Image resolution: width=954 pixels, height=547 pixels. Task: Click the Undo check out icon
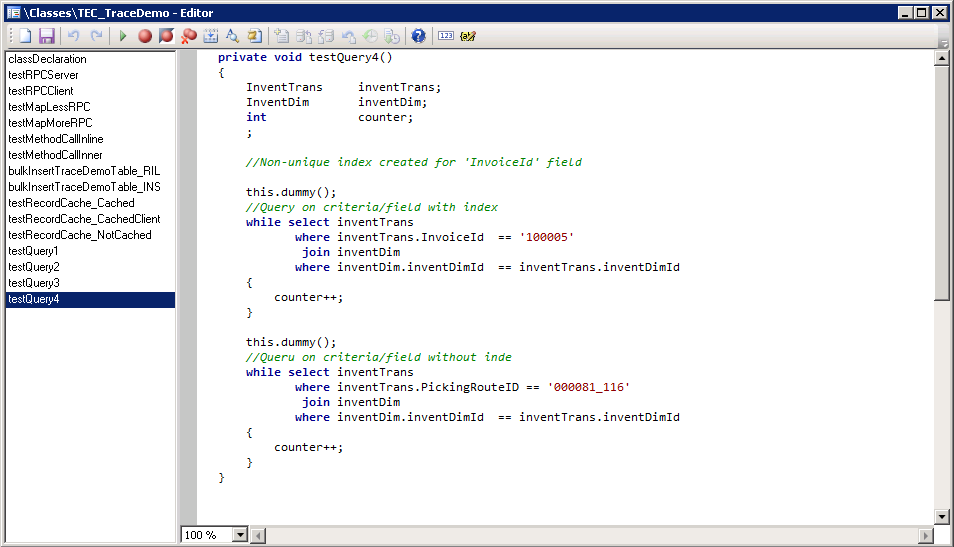point(348,36)
